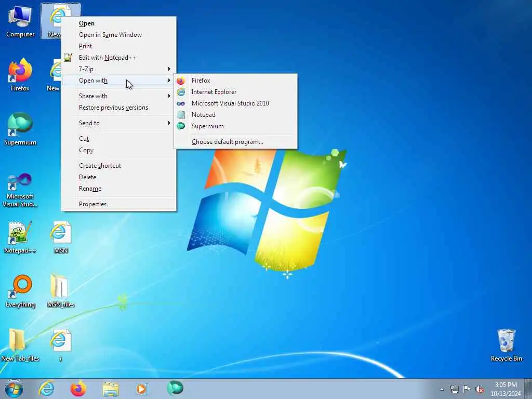Open Supermium from the taskbar
The image size is (532, 399).
click(x=175, y=388)
